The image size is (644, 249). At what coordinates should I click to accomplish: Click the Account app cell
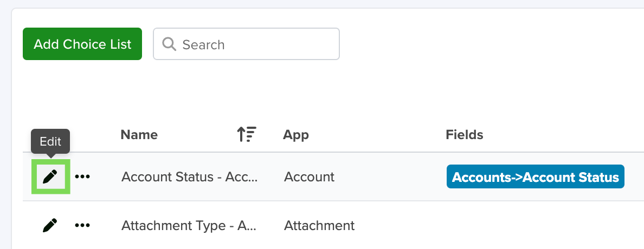310,177
